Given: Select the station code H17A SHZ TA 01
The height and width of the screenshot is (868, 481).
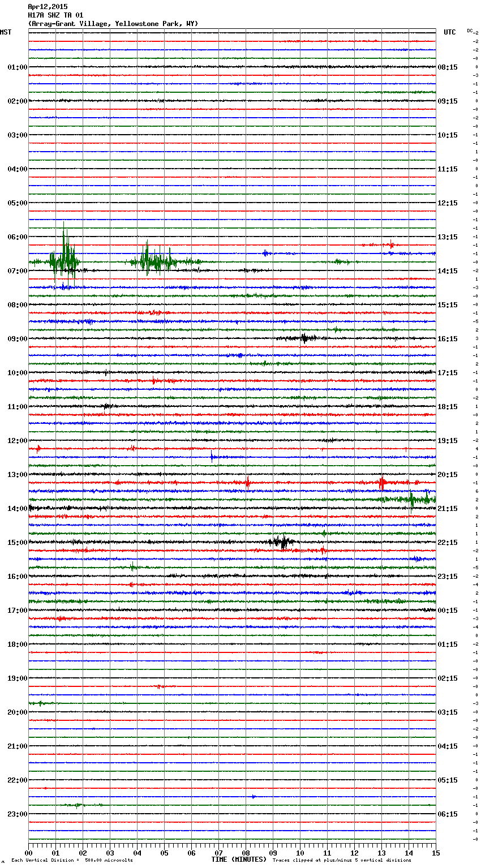Looking at the screenshot, I should 55,15.
